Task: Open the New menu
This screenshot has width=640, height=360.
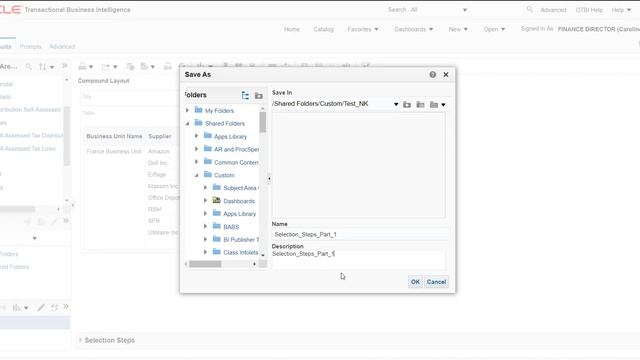Action: 458,29
